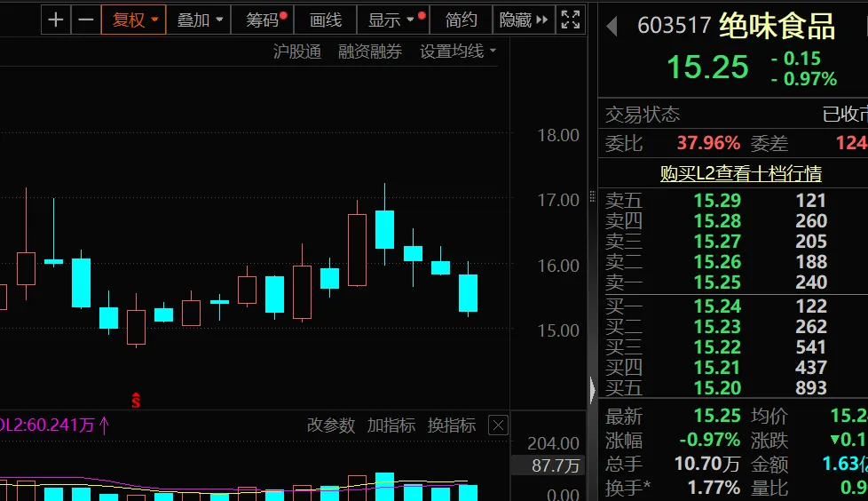Click the back arrow beside stock code 603517
Viewport: 868px width, 501px height.
tap(612, 27)
